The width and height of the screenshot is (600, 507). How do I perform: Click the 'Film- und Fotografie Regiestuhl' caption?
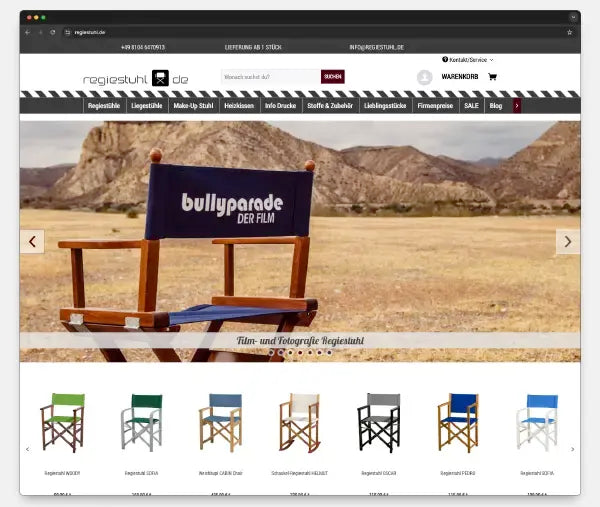click(300, 340)
